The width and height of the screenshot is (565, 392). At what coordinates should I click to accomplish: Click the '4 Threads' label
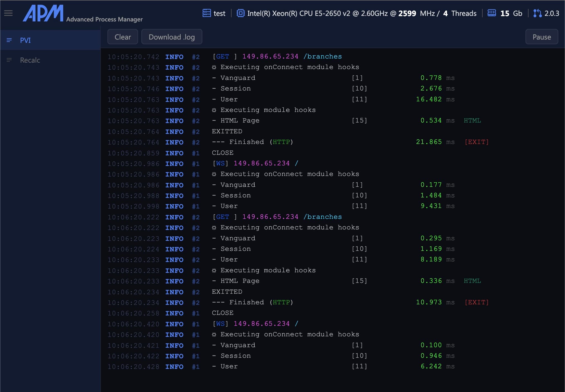pos(460,13)
